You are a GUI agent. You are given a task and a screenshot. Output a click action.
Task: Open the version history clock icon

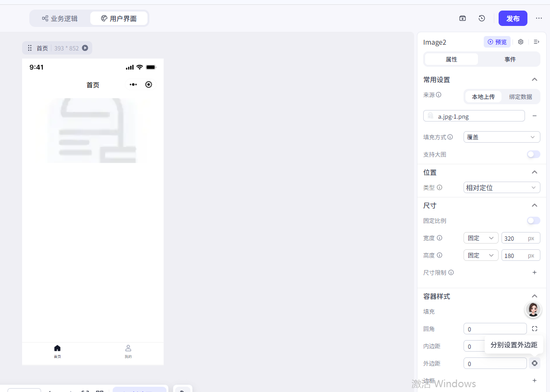point(482,18)
